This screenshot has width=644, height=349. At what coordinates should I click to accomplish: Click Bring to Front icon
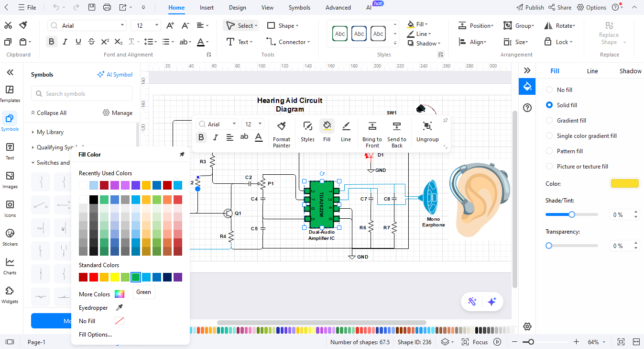click(372, 126)
